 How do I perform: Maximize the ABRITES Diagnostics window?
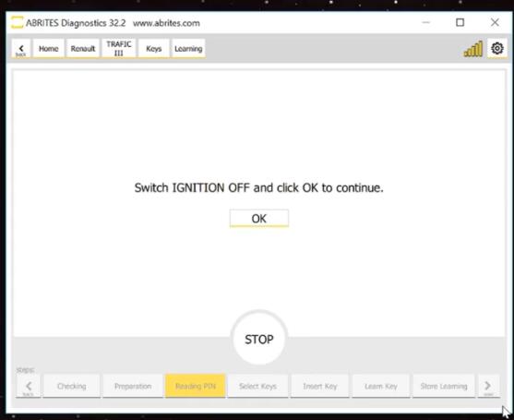pos(460,22)
